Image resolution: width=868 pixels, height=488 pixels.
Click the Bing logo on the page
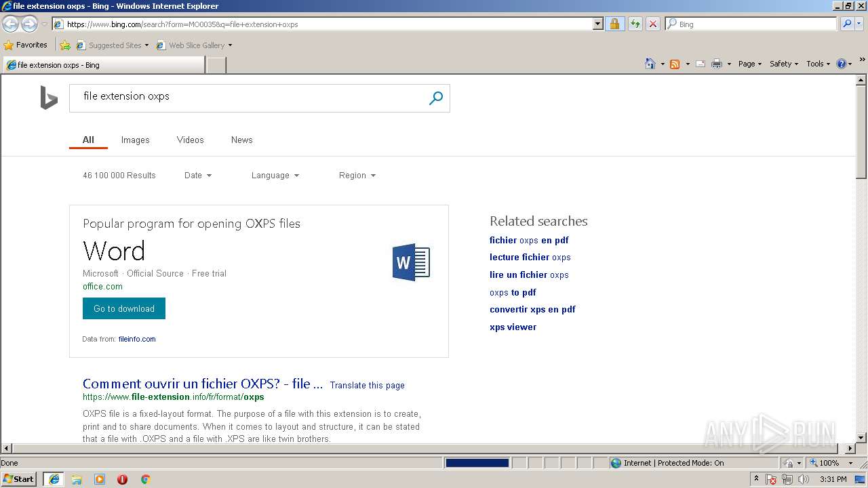coord(49,98)
